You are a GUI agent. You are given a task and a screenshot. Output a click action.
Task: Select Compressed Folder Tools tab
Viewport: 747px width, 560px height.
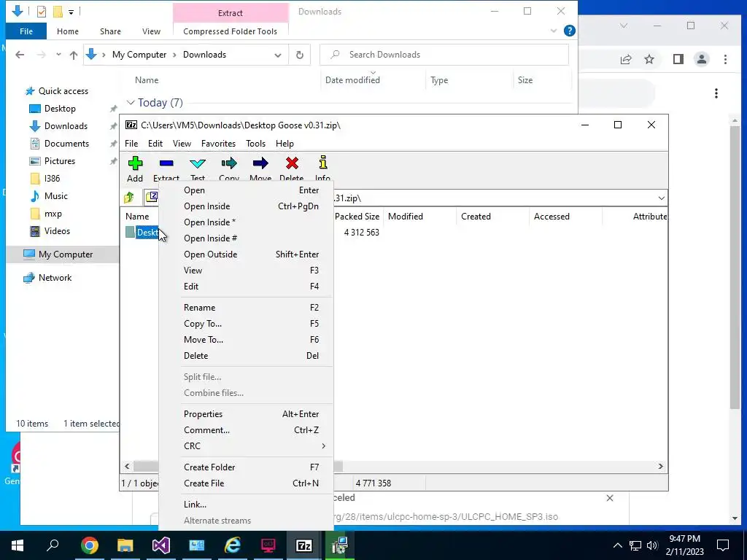coord(230,31)
